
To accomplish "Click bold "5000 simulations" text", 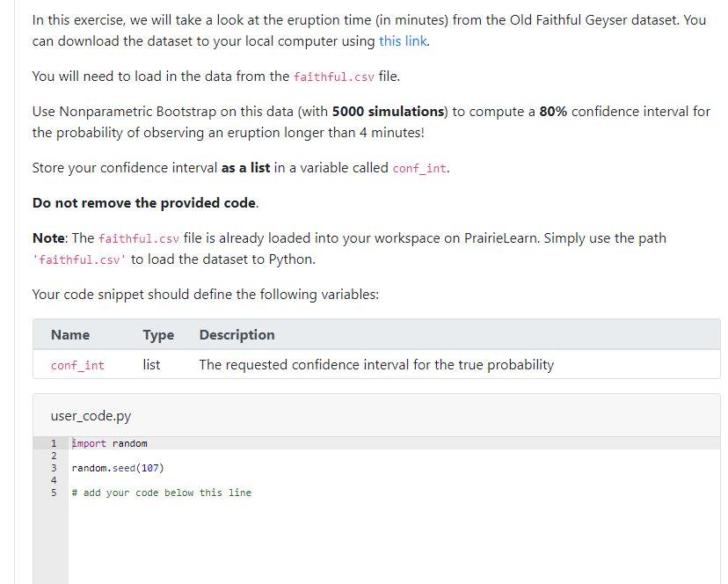I will [x=388, y=112].
